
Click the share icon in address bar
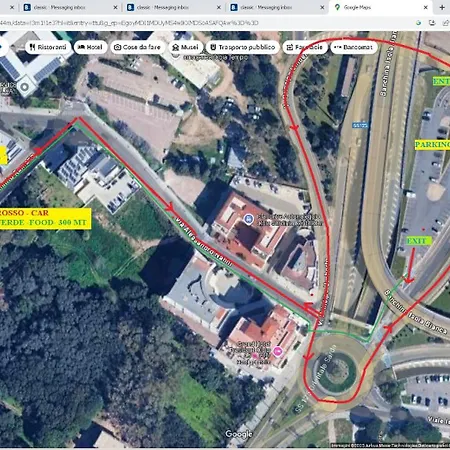click(446, 23)
